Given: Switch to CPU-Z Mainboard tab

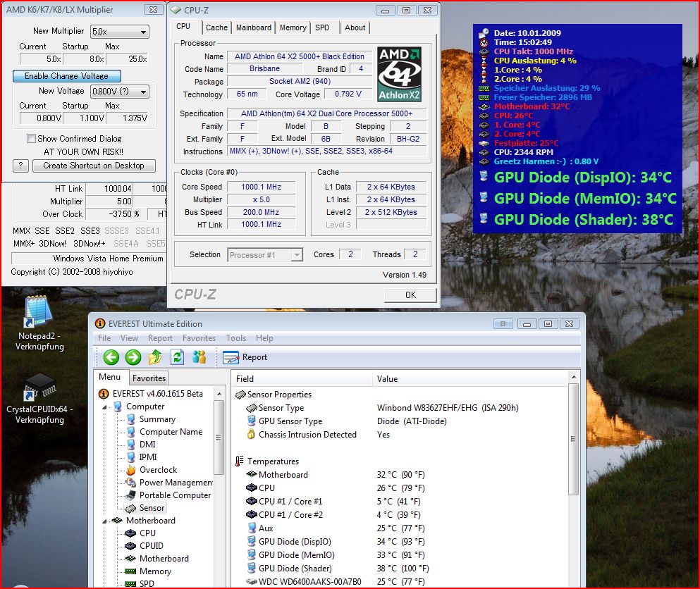Looking at the screenshot, I should (x=254, y=27).
